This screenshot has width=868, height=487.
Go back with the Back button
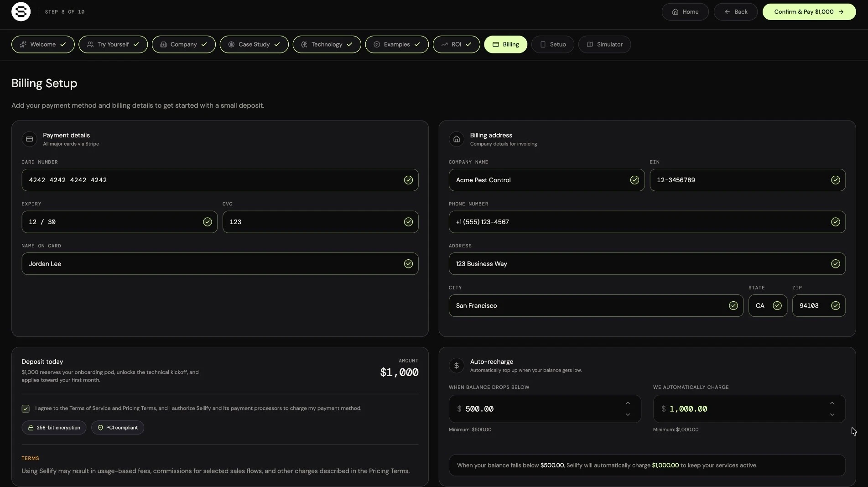736,12
